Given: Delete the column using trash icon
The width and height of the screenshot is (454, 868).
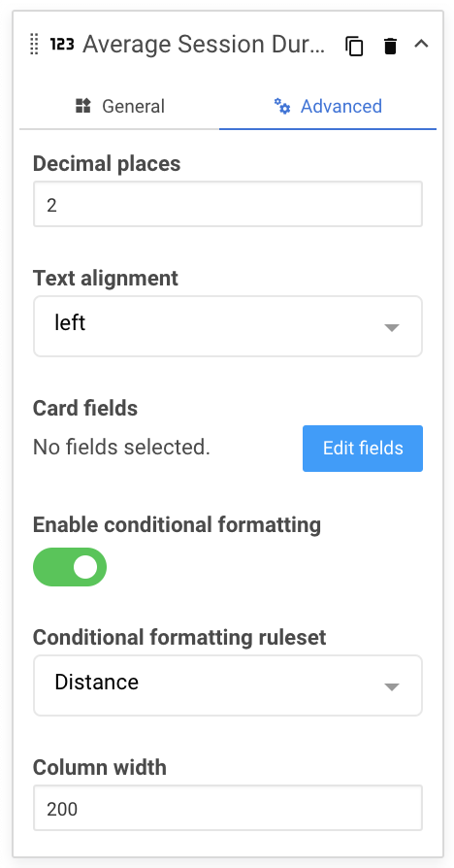Looking at the screenshot, I should point(390,46).
